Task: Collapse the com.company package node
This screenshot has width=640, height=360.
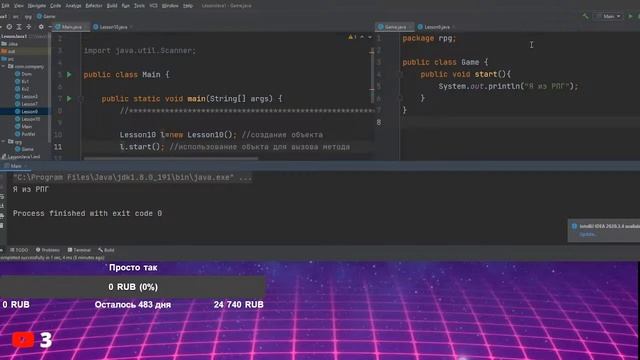Action: [x=4, y=66]
